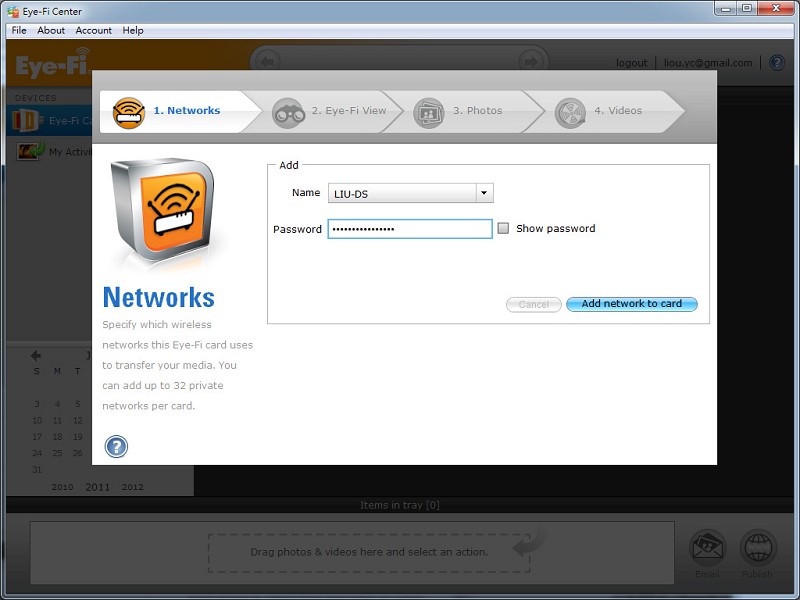
Task: Open the Help menu
Action: pos(133,30)
